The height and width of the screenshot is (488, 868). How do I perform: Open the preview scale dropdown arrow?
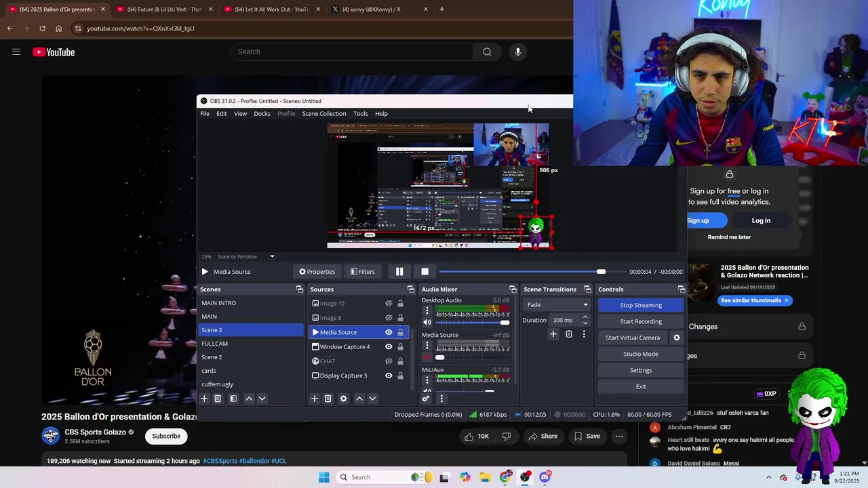[x=272, y=257]
